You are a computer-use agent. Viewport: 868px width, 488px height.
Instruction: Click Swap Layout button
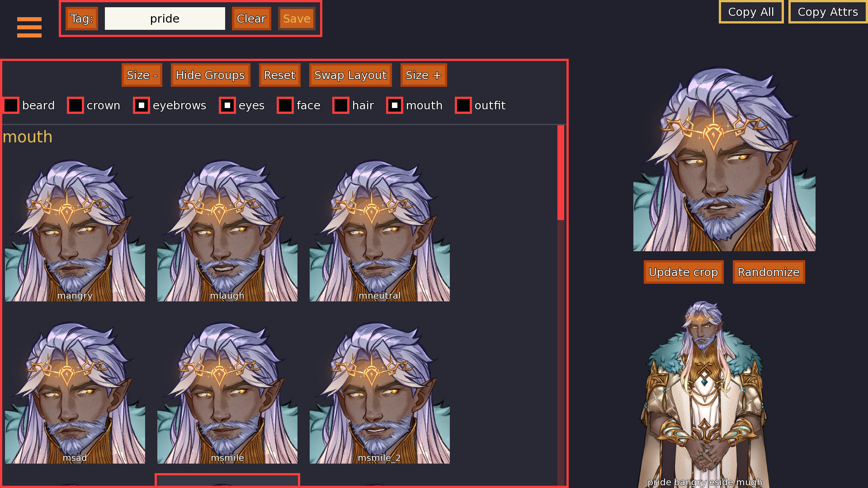[350, 75]
